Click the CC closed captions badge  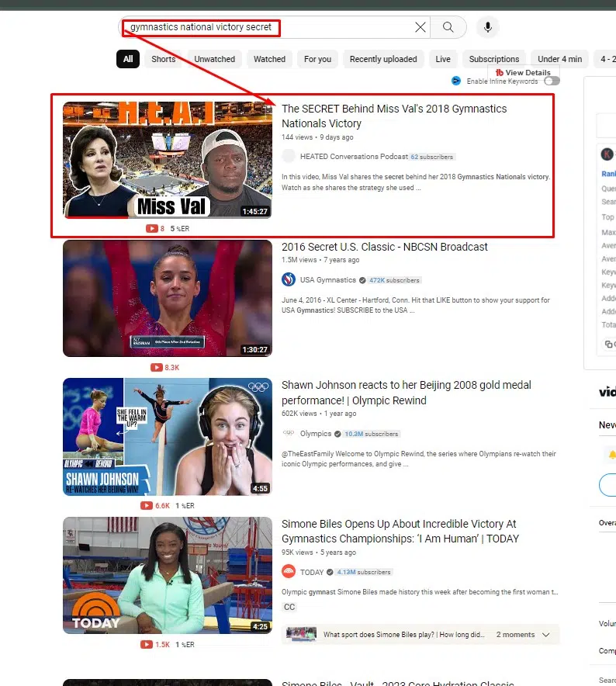[289, 607]
